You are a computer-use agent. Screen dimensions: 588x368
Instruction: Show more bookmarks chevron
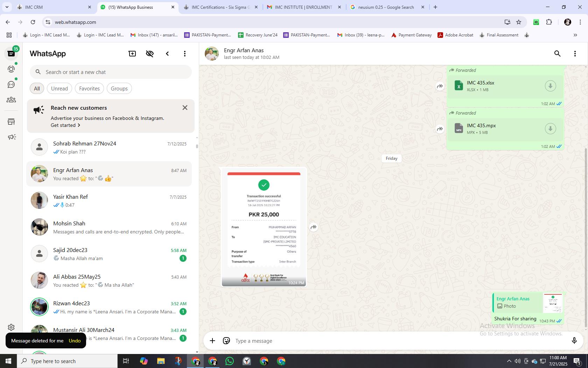pyautogui.click(x=575, y=35)
